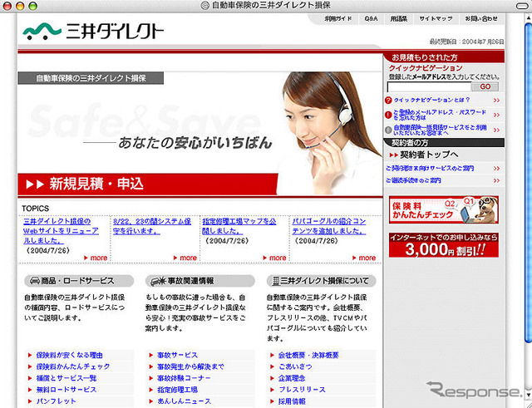This screenshot has height=408, width=532.
Task: Open the 保険料かんたんチェック list link
Action: [73, 366]
